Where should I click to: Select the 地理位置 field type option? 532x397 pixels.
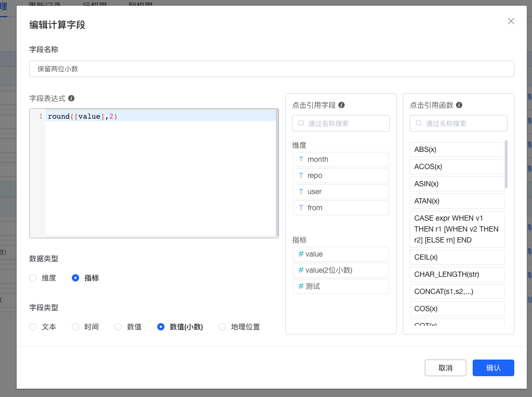click(222, 327)
